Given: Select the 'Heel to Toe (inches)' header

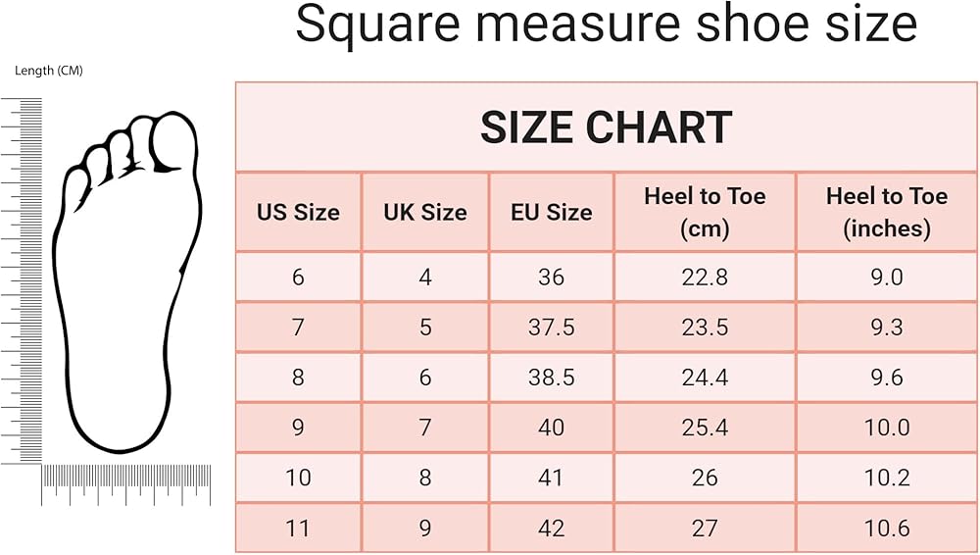Looking at the screenshot, I should pyautogui.click(x=887, y=212).
